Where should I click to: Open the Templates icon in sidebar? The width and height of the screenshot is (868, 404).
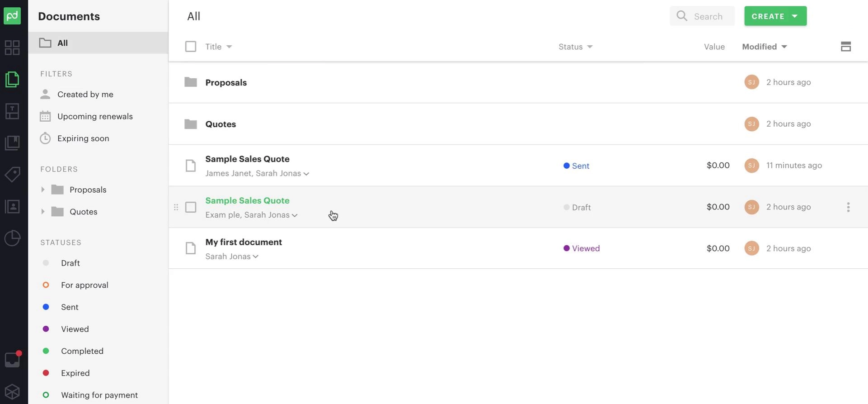point(12,111)
